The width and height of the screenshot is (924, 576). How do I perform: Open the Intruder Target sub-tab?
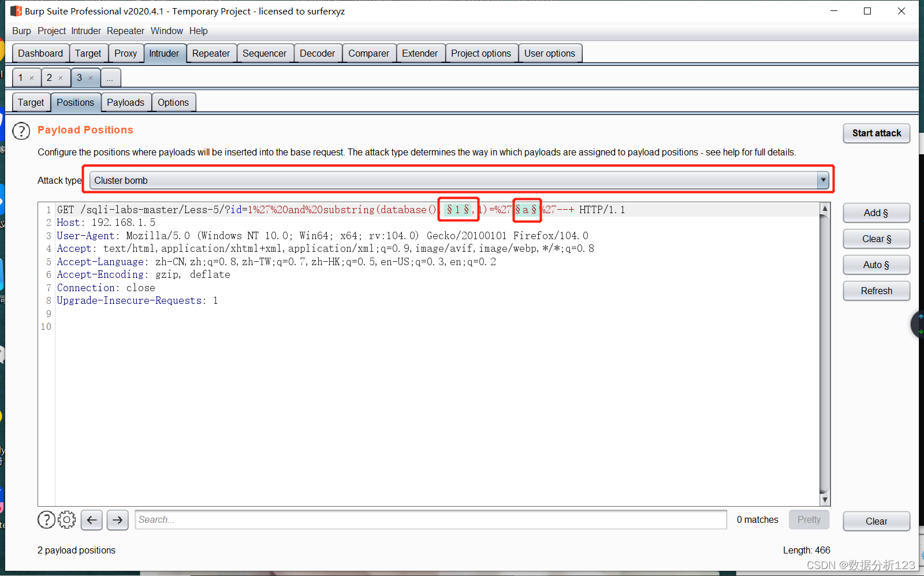(x=31, y=102)
